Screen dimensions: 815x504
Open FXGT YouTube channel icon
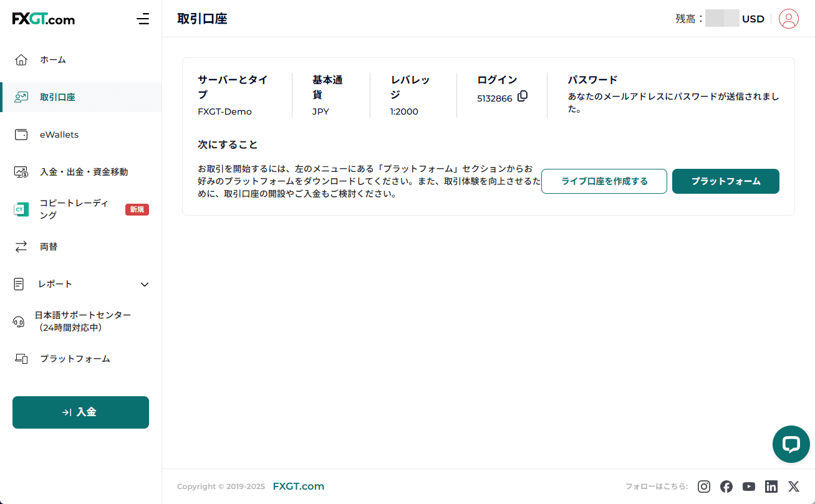pos(749,487)
